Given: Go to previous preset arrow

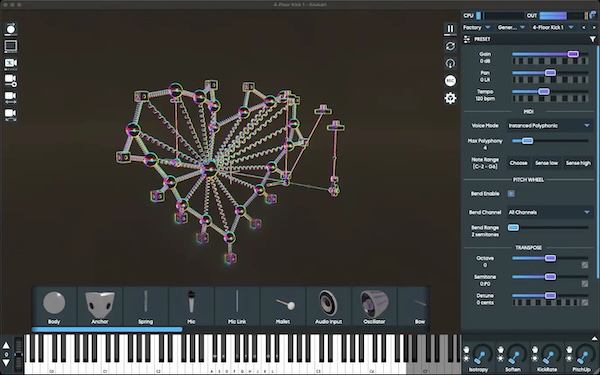Looking at the screenshot, I should tap(584, 28).
